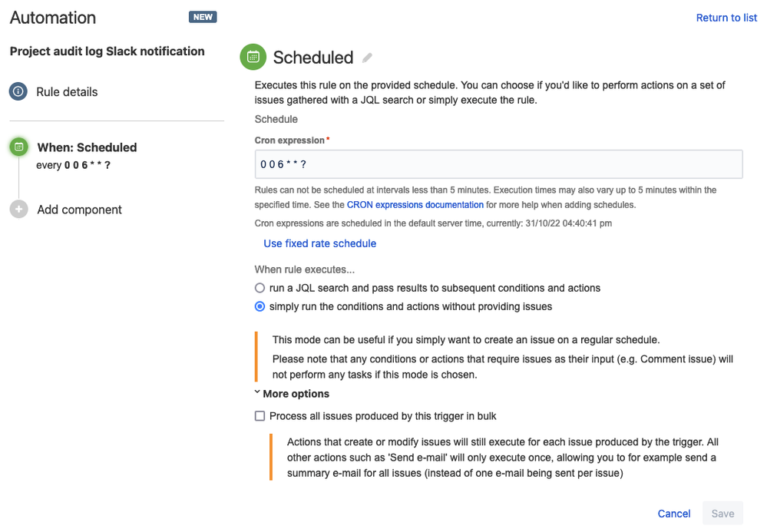Open the Return to list link

[x=726, y=17]
